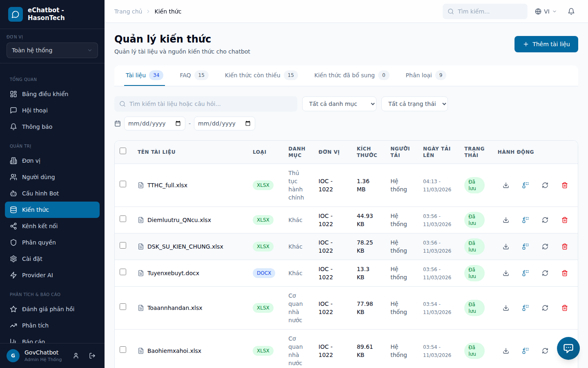The image size is (588, 368).
Task: Open the 'Toàn hệ thống' unit selector
Action: 52,50
